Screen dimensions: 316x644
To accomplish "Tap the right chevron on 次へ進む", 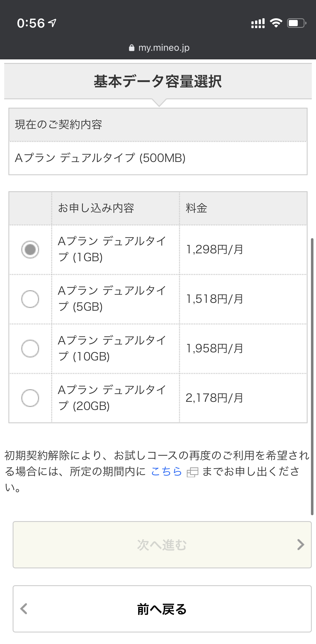I will [301, 545].
